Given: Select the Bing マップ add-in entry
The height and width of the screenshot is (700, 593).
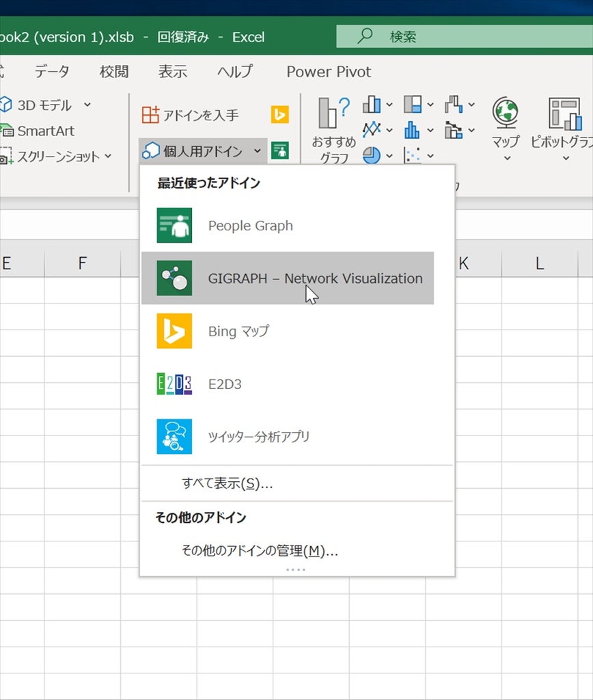Looking at the screenshot, I should (288, 331).
